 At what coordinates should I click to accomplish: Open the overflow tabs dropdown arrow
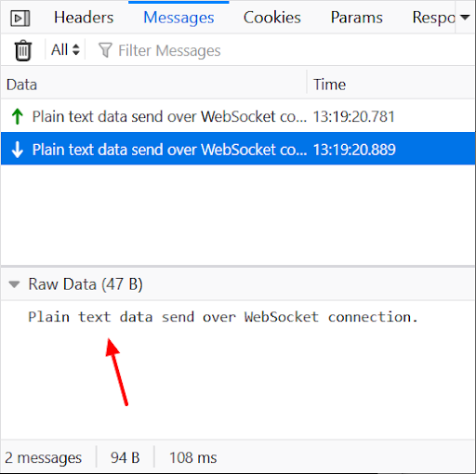tap(465, 18)
